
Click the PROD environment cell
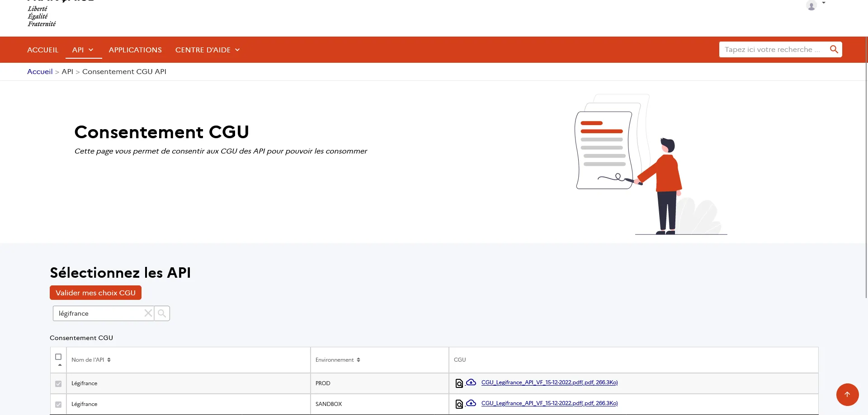point(380,383)
